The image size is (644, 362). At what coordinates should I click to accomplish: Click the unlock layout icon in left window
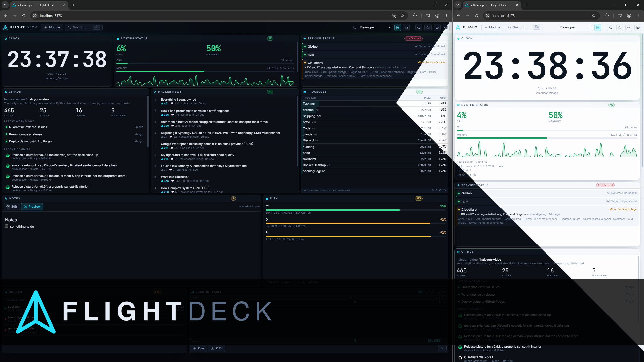(x=428, y=27)
